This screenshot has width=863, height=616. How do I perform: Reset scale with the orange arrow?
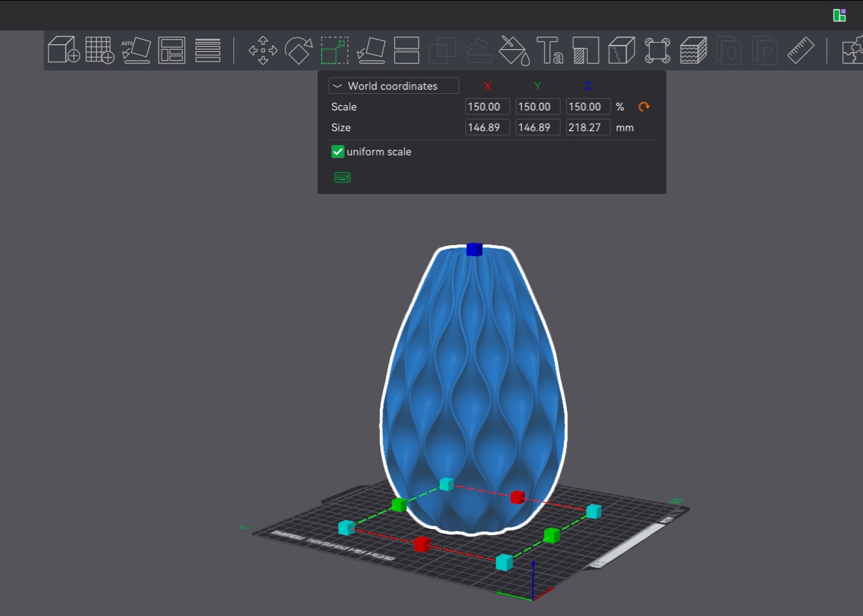tap(644, 107)
